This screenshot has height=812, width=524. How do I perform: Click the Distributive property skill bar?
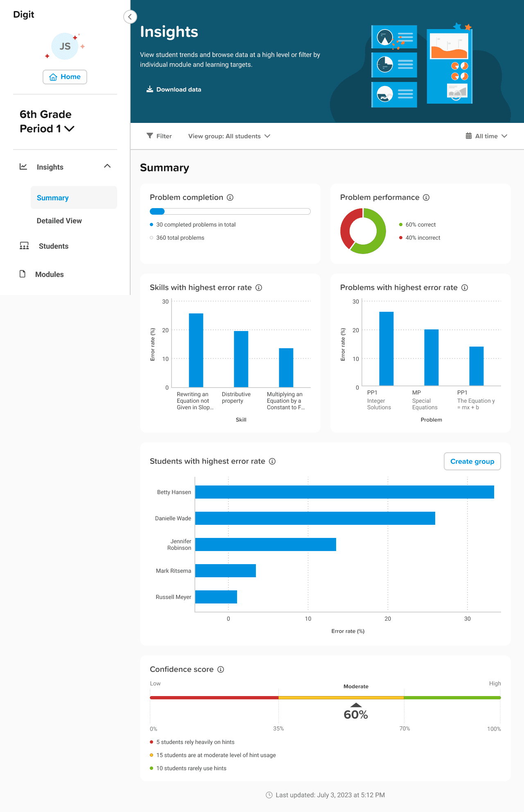tap(241, 359)
